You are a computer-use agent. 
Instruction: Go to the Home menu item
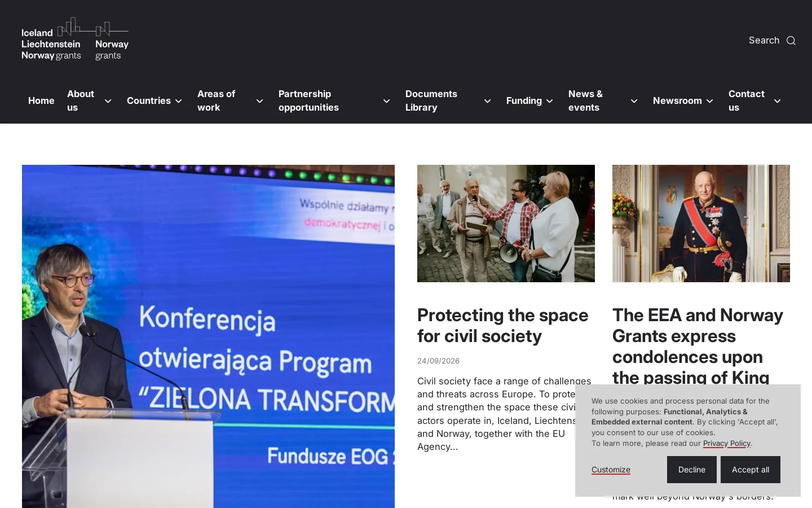[41, 100]
